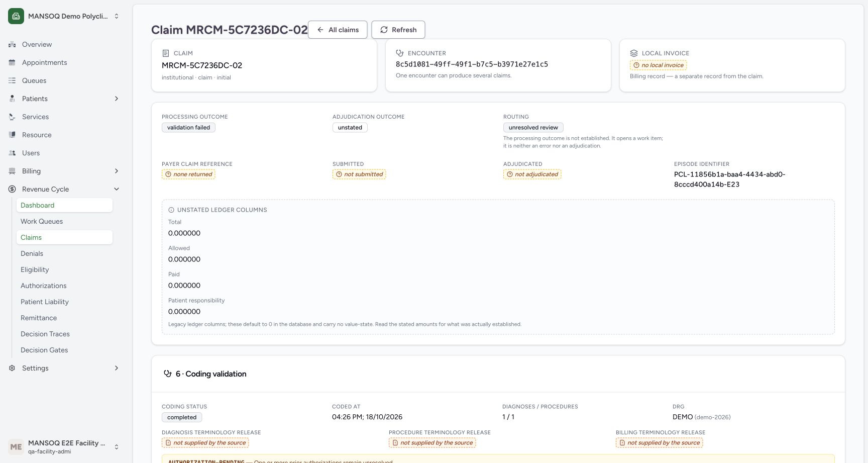Click the LOCAL INVOICE layers icon
Screen dimensions: 868x463
point(634,53)
